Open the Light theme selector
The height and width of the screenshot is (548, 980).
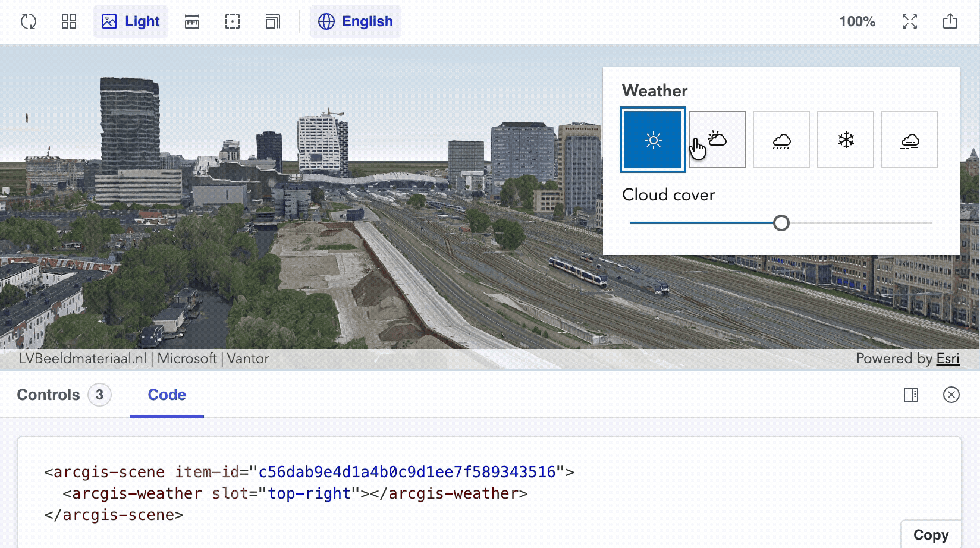[x=130, y=21]
